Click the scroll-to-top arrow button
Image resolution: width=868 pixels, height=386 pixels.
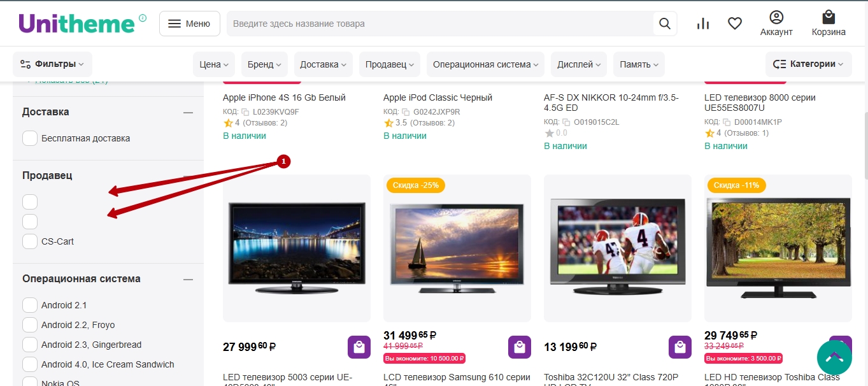pos(834,357)
